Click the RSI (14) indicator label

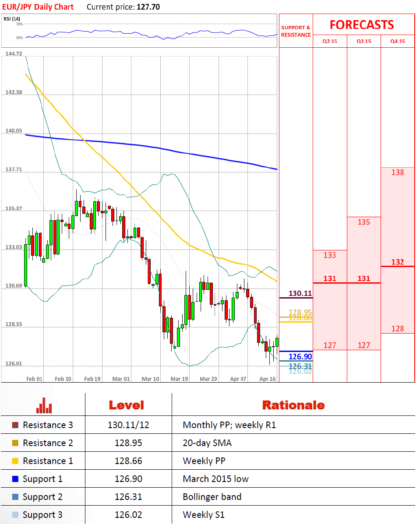click(12, 19)
